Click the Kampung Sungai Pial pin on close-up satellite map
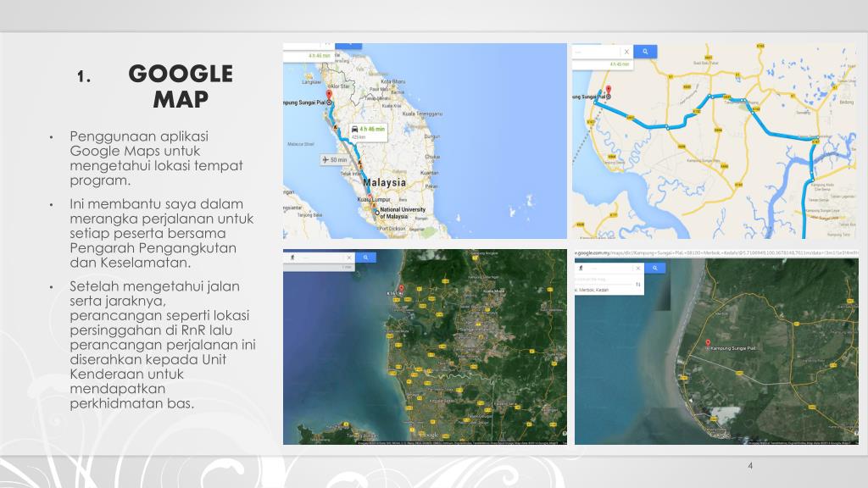Screen dimensions: 868x488 pos(708,344)
